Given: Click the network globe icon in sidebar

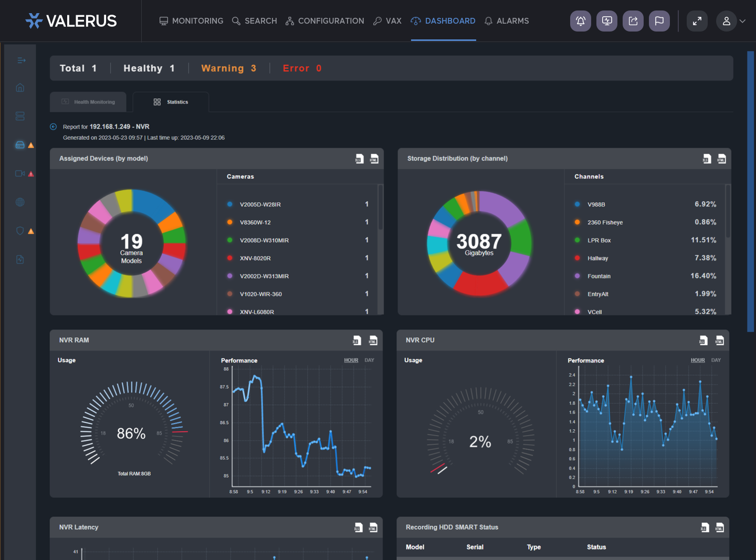Looking at the screenshot, I should tap(19, 202).
